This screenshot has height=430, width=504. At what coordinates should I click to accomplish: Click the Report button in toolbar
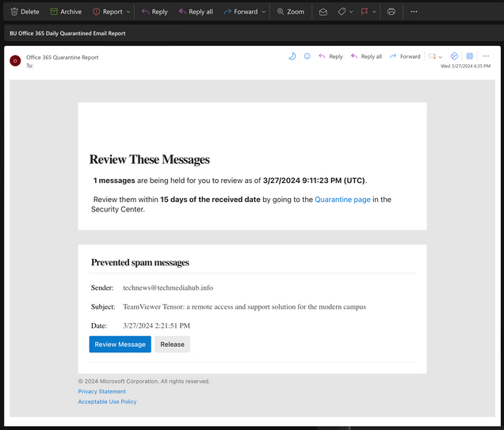[x=108, y=12]
